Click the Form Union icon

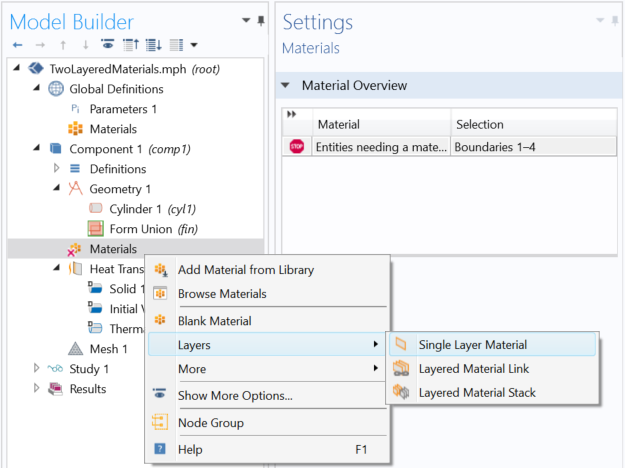96,229
